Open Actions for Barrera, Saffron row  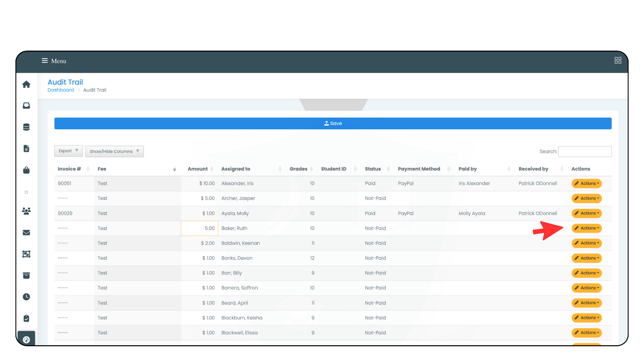(586, 288)
